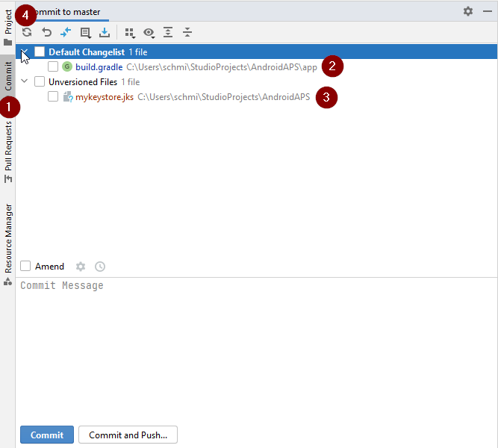Open the Changelists icon
Viewport: 498px width, 448px height.
pos(85,33)
